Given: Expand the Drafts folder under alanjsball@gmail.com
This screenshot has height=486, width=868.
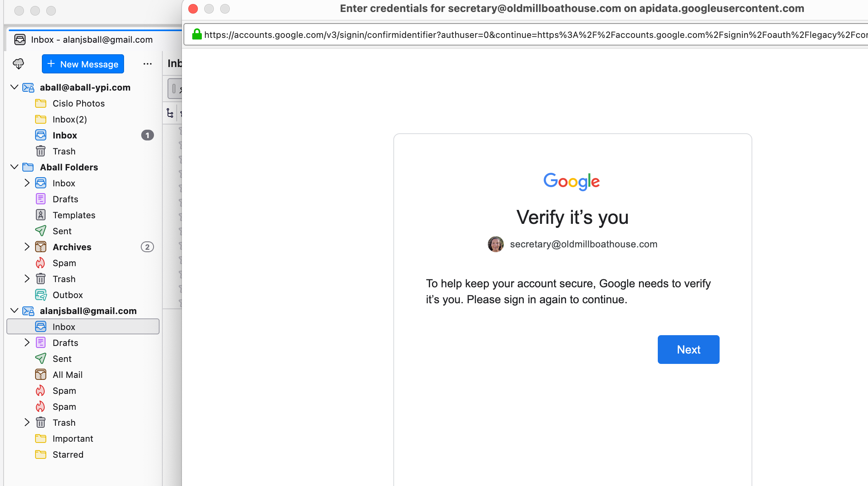Looking at the screenshot, I should pos(27,343).
